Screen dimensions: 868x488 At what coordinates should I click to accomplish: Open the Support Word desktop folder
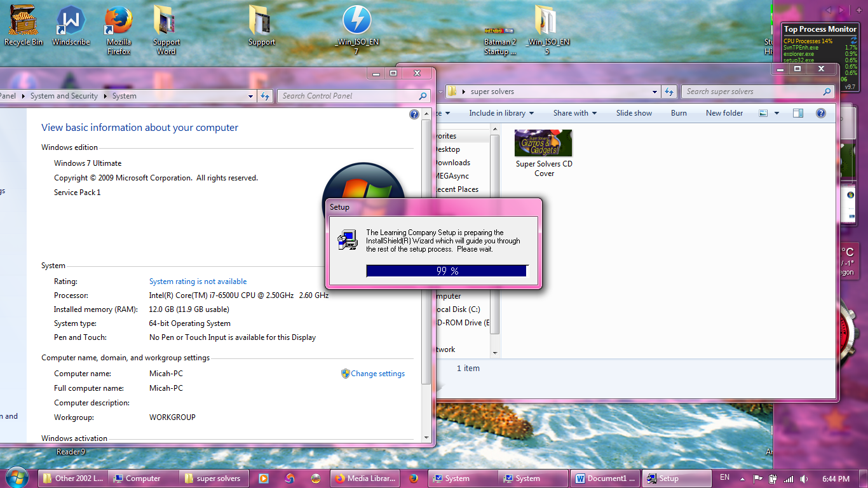pos(166,22)
